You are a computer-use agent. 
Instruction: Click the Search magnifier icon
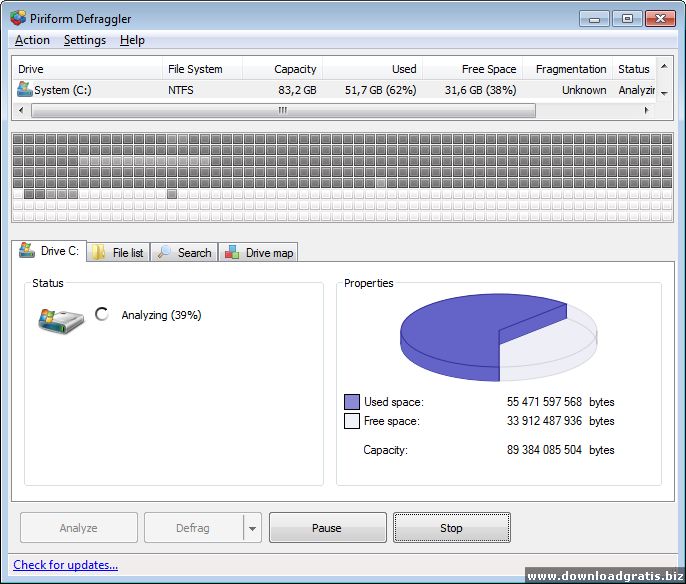coord(164,253)
